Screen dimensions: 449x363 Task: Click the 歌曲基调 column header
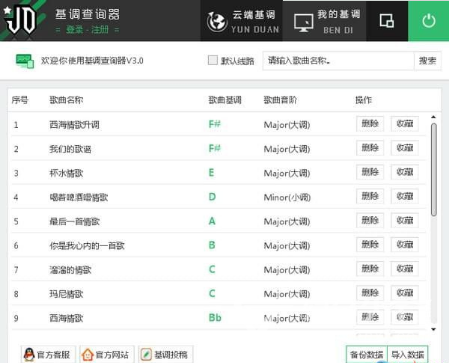click(225, 100)
